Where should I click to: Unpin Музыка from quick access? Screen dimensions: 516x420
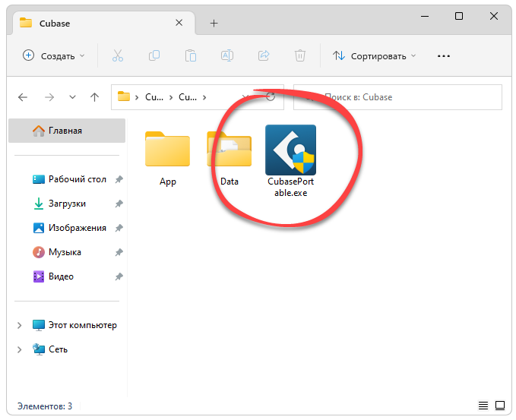pos(119,252)
